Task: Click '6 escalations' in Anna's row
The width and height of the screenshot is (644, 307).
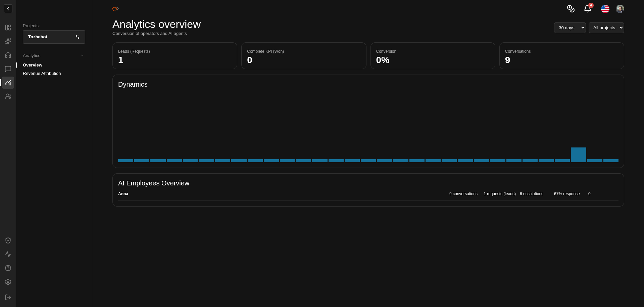Action: 532,194
